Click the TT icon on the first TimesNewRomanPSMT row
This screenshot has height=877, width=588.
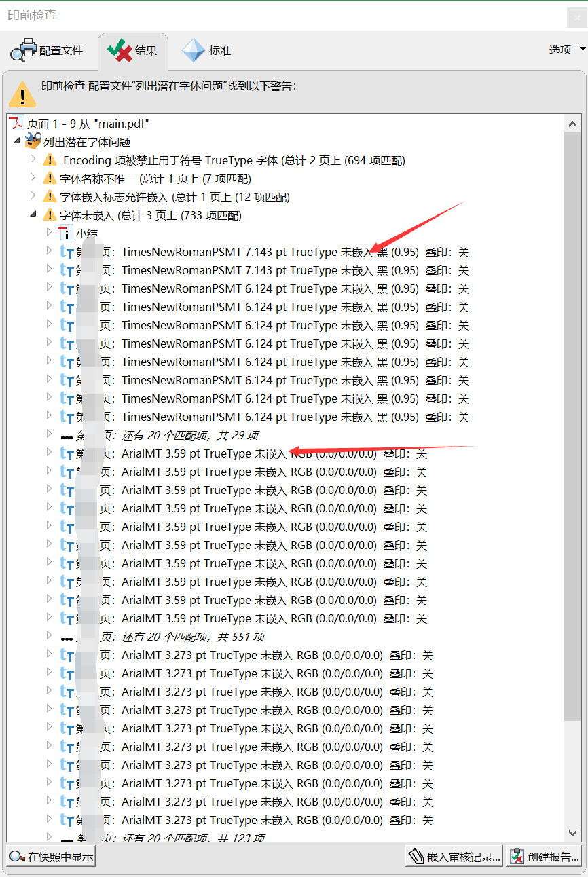point(66,252)
